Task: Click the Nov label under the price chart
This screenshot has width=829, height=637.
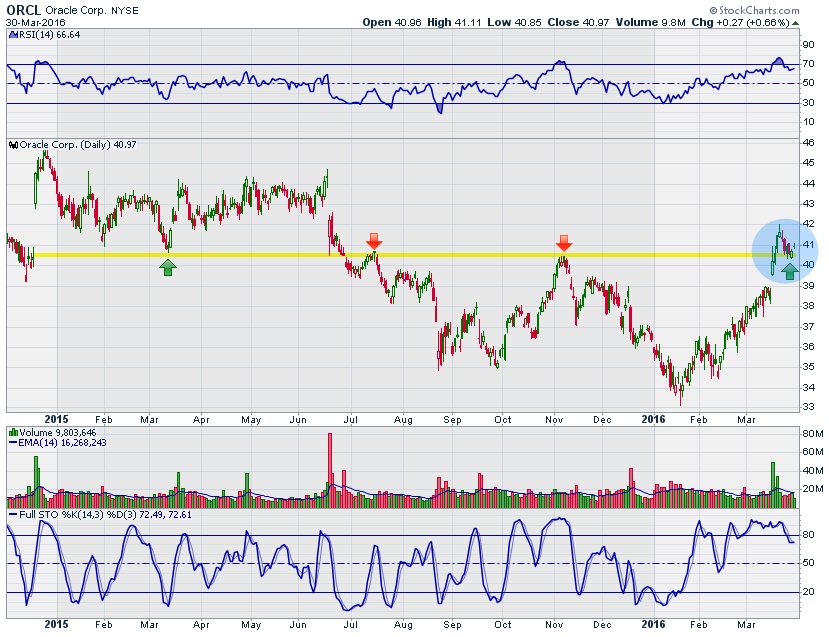Action: (x=554, y=420)
